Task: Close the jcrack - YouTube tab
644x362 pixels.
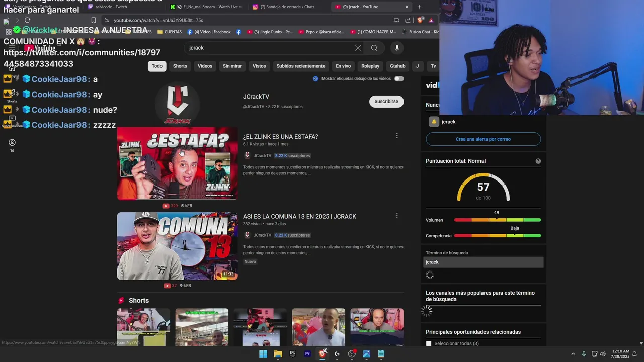Action: (407, 7)
